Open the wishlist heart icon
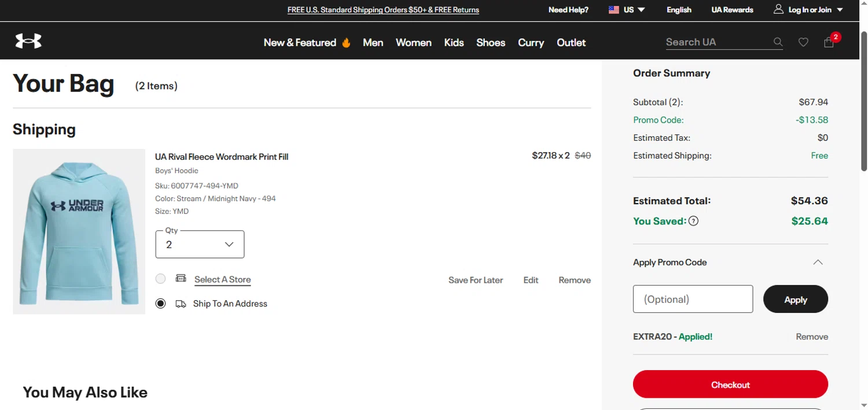This screenshot has height=410, width=868. (x=803, y=42)
